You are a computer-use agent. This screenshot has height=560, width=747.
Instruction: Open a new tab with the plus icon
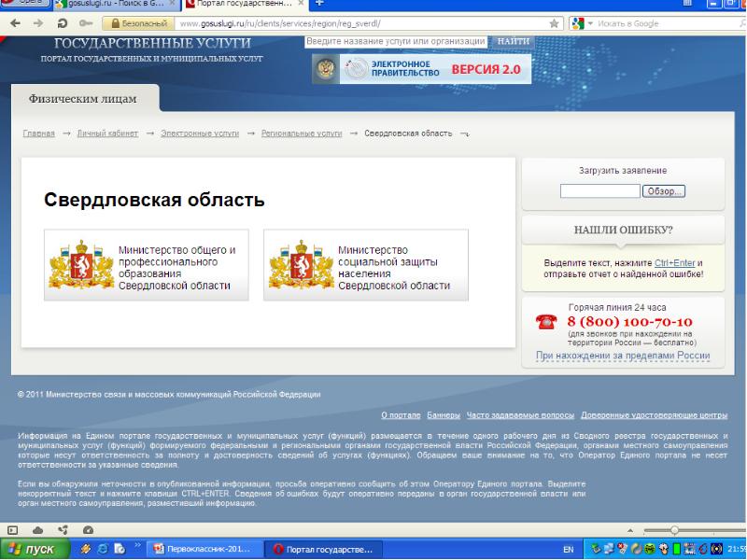(320, 4)
